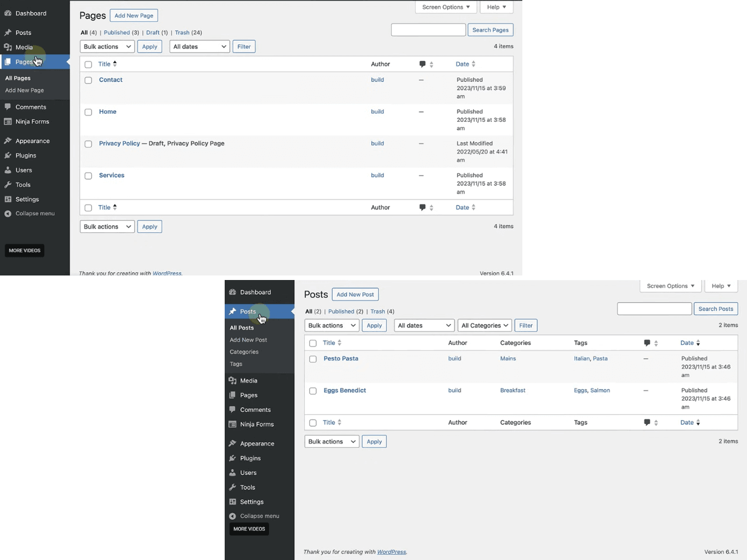This screenshot has width=747, height=560.
Task: Tick the checkbox for Eggs Benedict post
Action: pyautogui.click(x=313, y=391)
